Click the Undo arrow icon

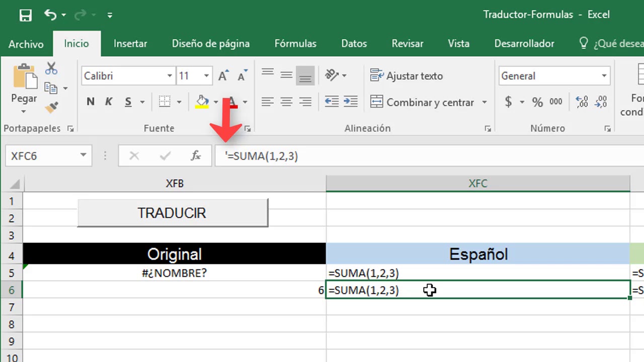tap(50, 15)
